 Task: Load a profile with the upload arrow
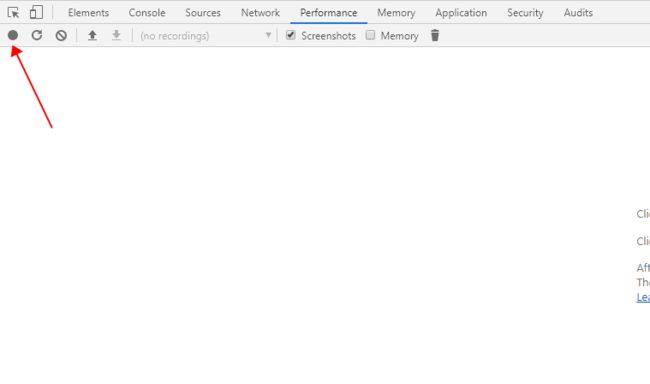92,36
